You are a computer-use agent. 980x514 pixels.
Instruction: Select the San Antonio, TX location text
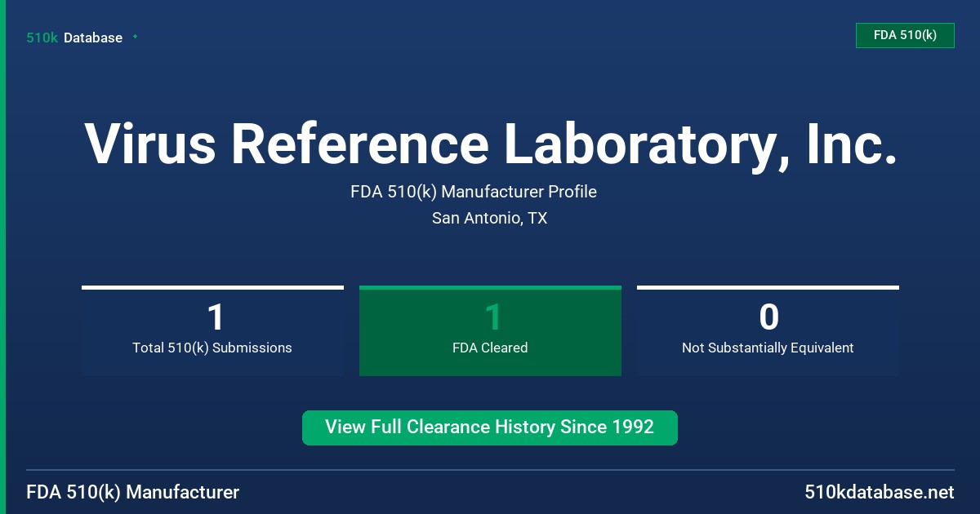[x=489, y=219]
